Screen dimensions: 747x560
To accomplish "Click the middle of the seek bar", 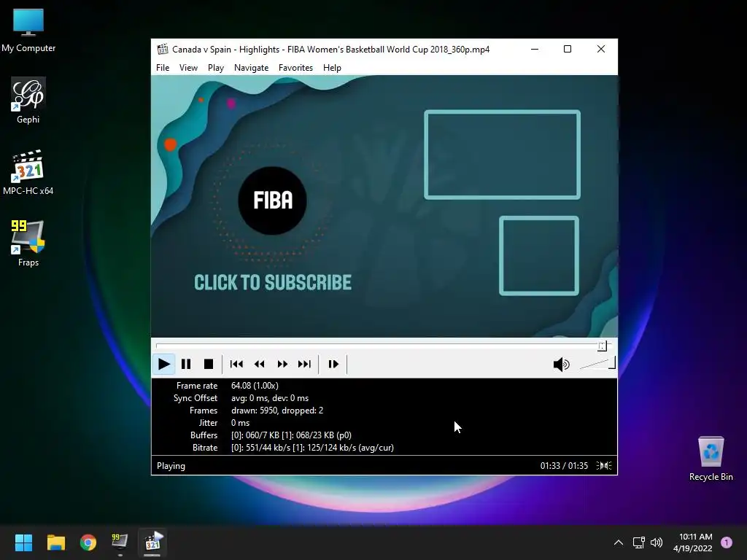I will (384, 345).
